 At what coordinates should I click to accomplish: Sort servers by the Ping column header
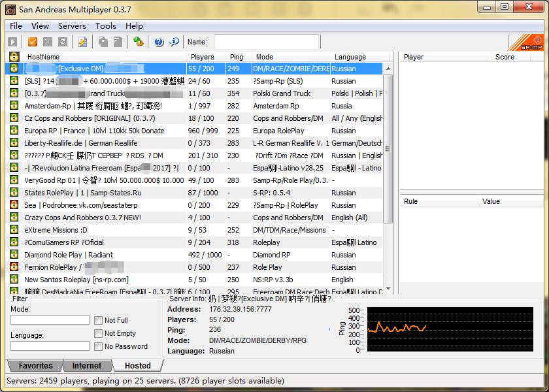pos(237,57)
